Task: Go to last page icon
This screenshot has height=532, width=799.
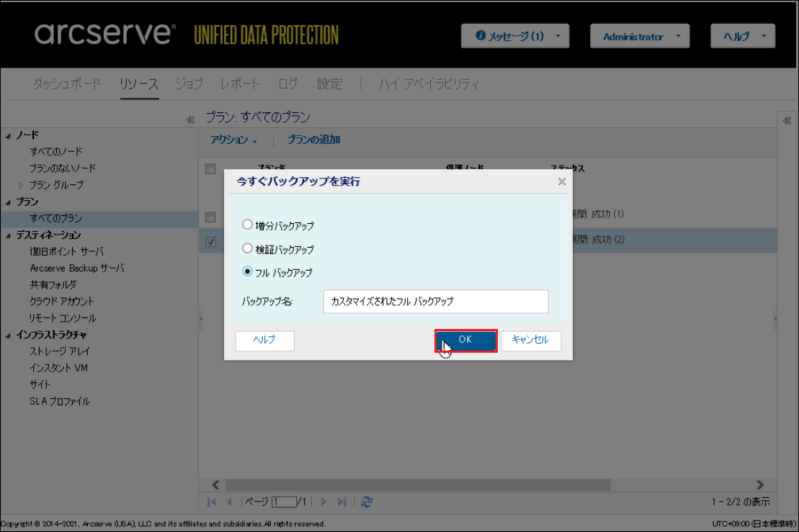Action: tap(342, 502)
